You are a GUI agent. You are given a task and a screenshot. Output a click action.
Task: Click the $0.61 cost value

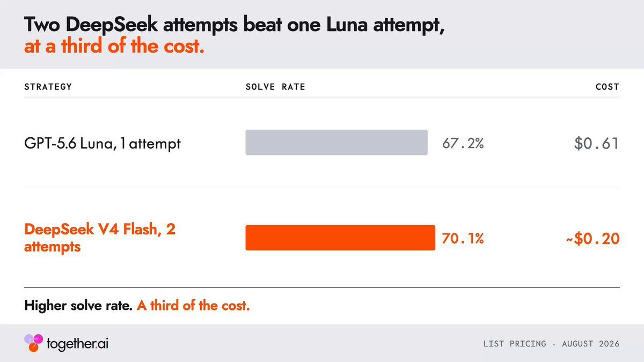pos(597,144)
